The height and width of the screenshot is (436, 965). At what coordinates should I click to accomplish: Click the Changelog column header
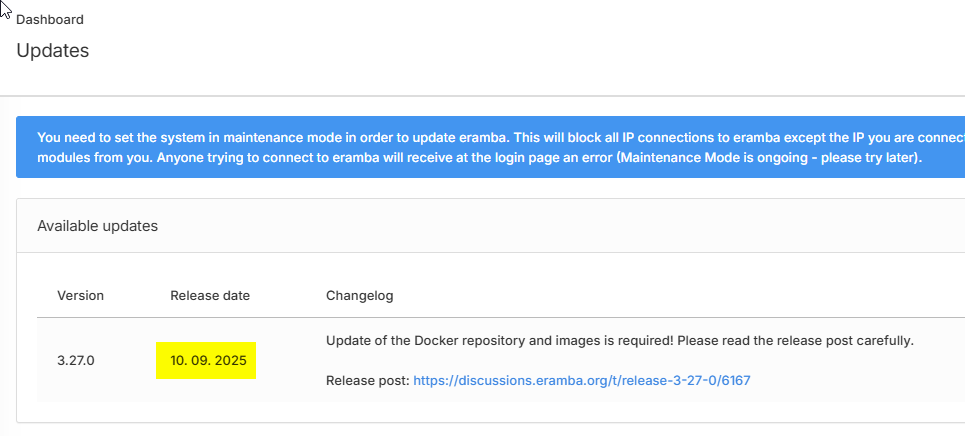click(360, 296)
